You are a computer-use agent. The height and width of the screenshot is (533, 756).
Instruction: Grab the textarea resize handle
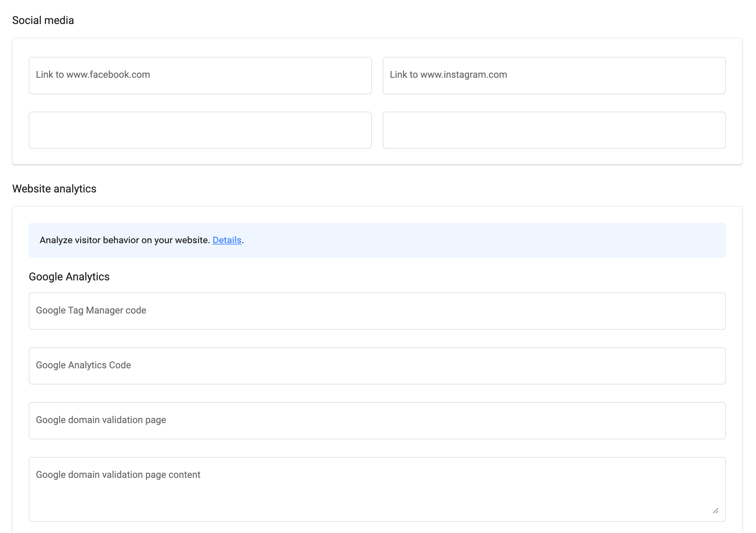(x=715, y=511)
